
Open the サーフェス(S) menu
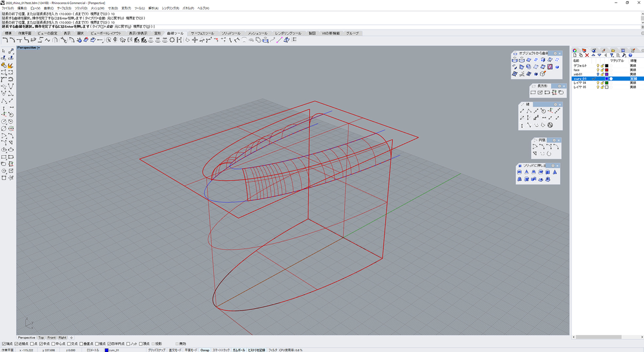coord(65,9)
